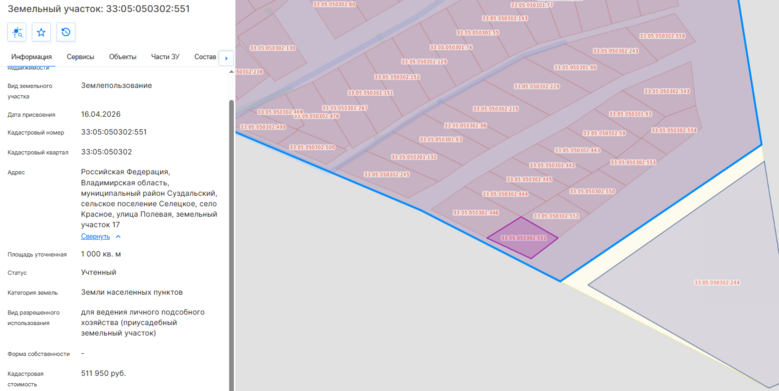Image resolution: width=779 pixels, height=391 pixels.
Task: Open the Состав tab
Action: 205,57
